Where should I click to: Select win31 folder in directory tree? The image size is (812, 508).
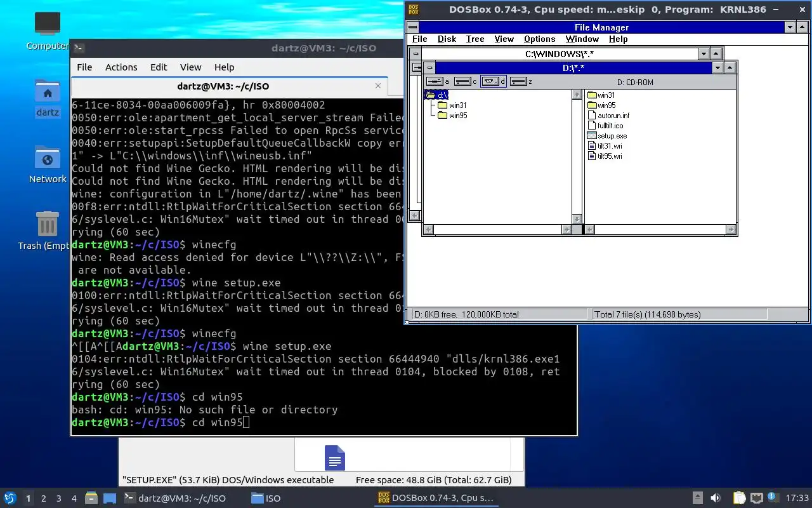[x=452, y=105]
